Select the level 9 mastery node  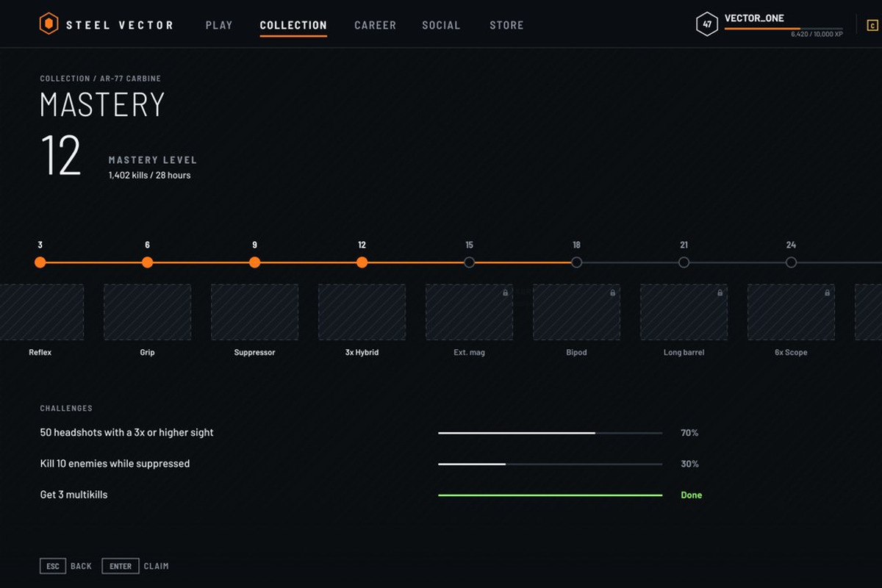tap(254, 262)
